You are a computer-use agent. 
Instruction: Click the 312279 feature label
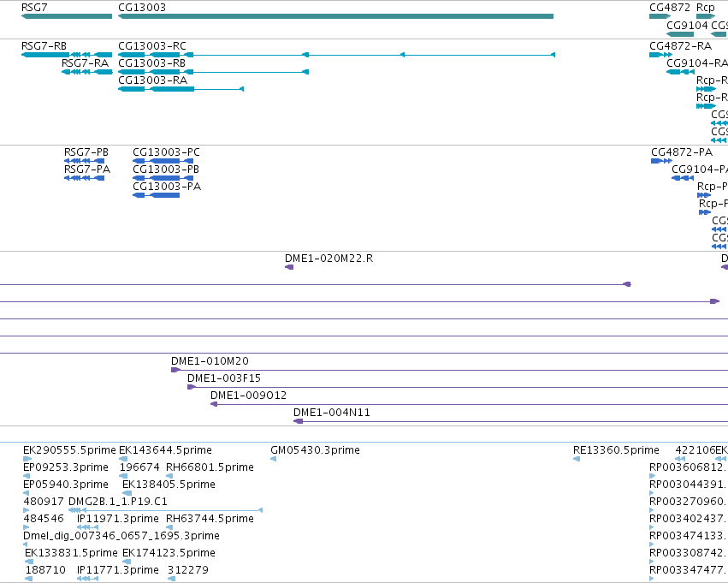[x=188, y=570]
